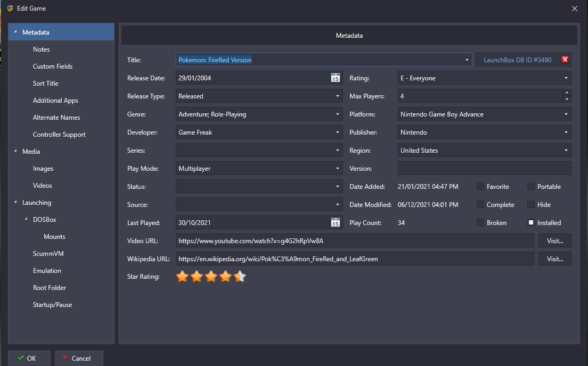Expand the Rating dropdown
588x366 pixels.
coord(566,78)
